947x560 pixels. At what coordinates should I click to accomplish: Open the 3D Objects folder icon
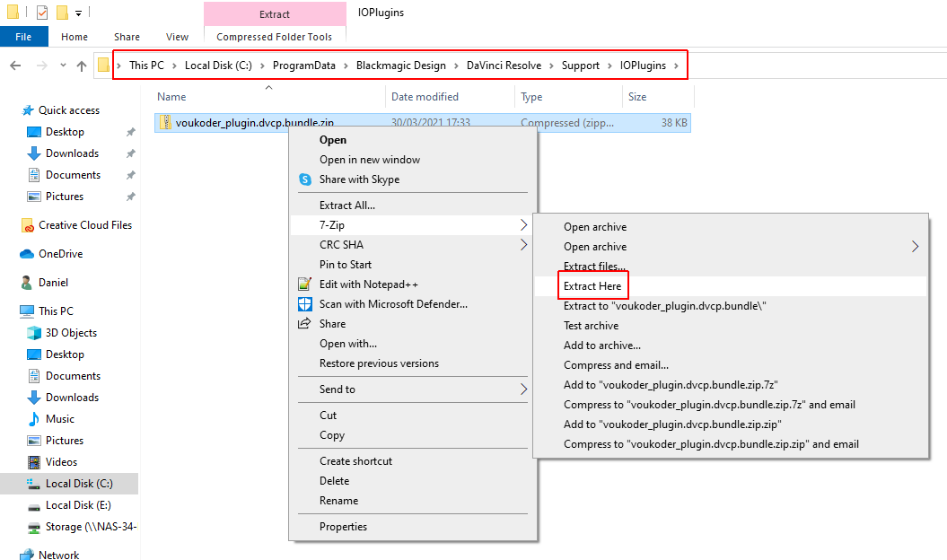click(x=34, y=333)
